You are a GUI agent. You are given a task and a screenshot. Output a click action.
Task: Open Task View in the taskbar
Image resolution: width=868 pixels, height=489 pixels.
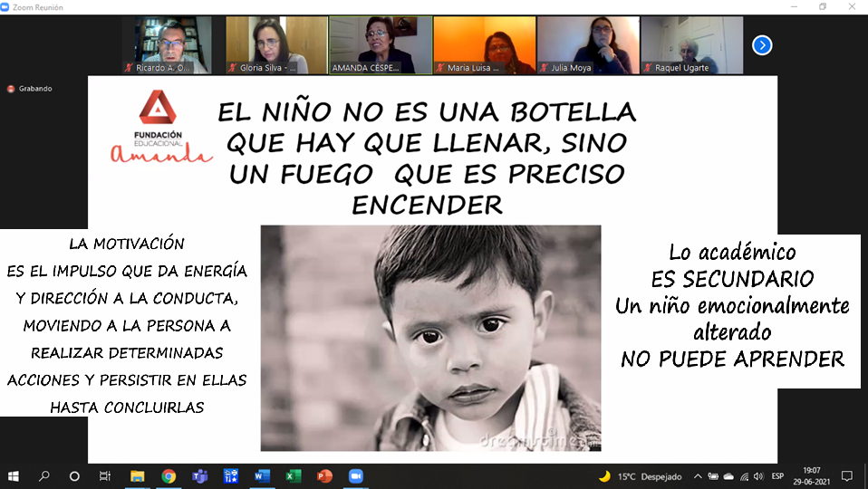[x=105, y=475]
